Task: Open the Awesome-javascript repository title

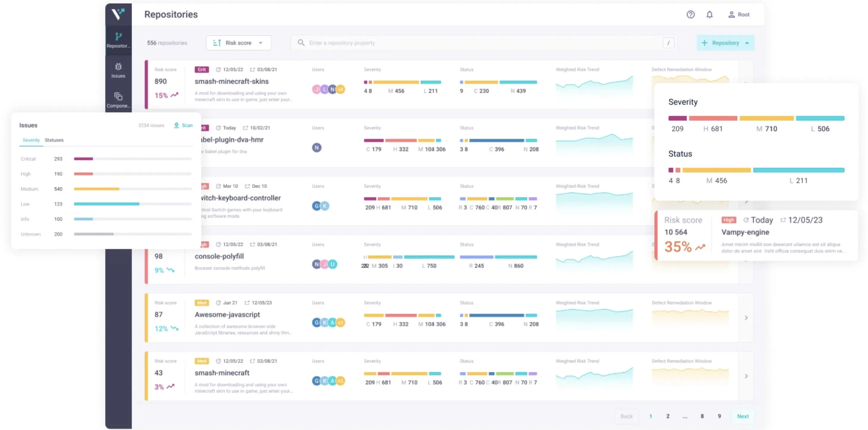Action: 227,315
